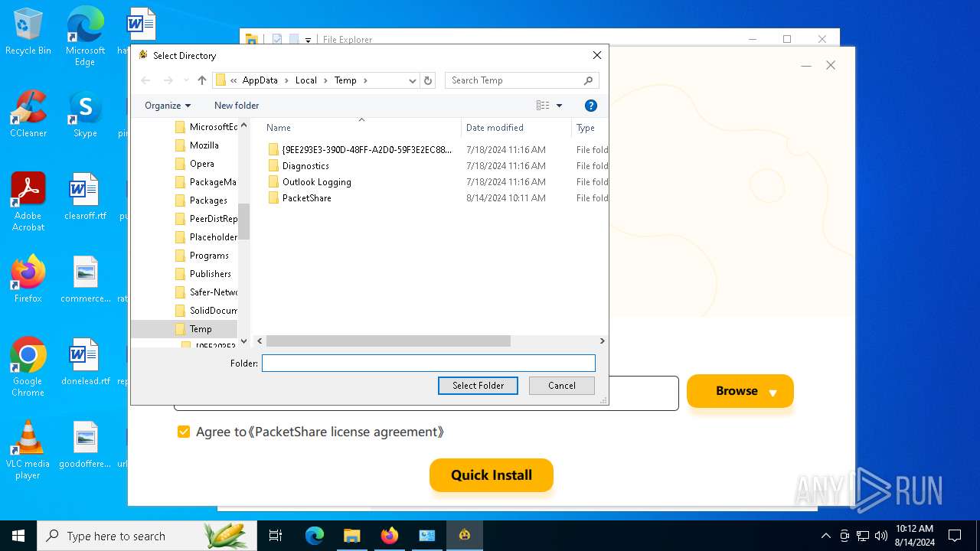980x551 pixels.
Task: Open VLC media player shortcut
Action: pos(28,449)
